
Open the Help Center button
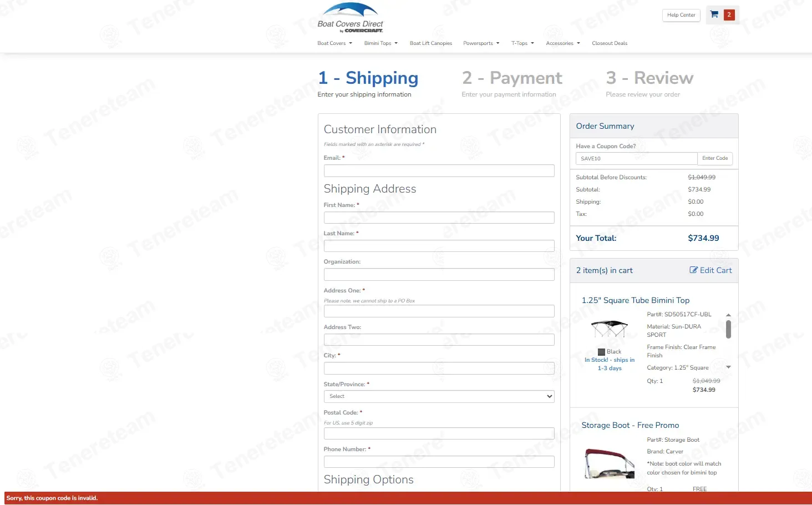point(681,15)
